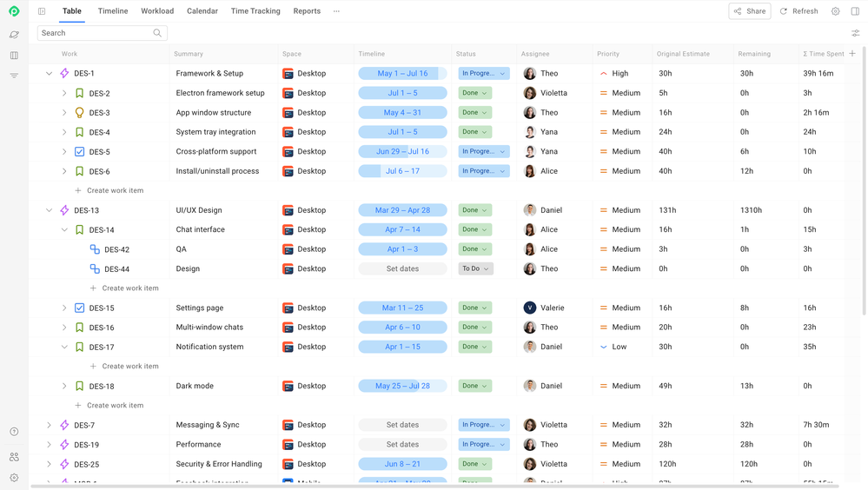This screenshot has width=868, height=490.
Task: Collapse the DES-13 epic row
Action: (x=49, y=210)
